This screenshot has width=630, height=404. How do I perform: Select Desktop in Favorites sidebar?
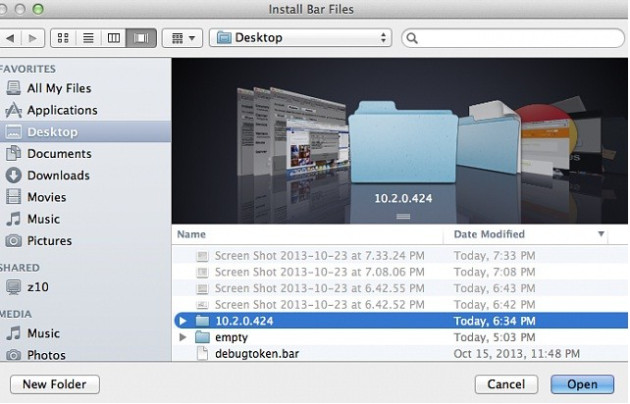click(85, 132)
